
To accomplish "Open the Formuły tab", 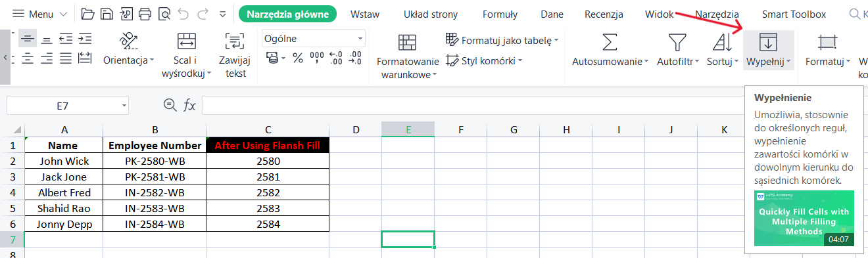I will [x=500, y=14].
